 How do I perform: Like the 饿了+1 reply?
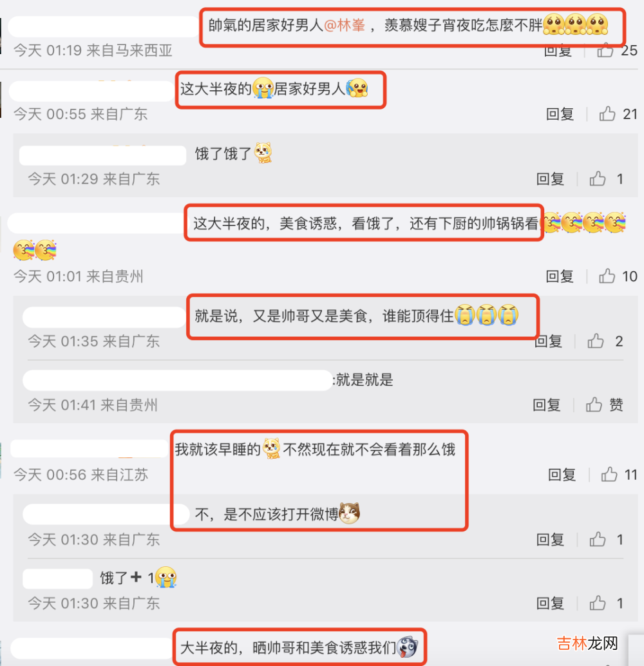[597, 603]
